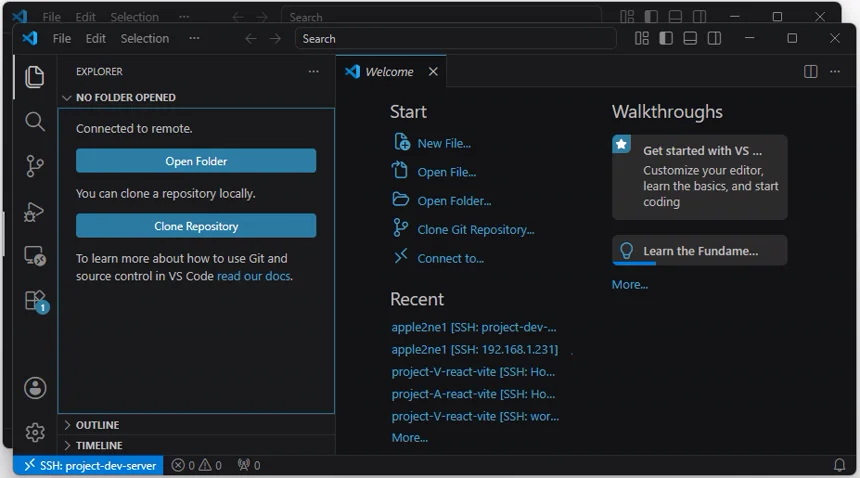This screenshot has height=478, width=860.
Task: Click More... under Walkthroughs
Action: tap(630, 284)
